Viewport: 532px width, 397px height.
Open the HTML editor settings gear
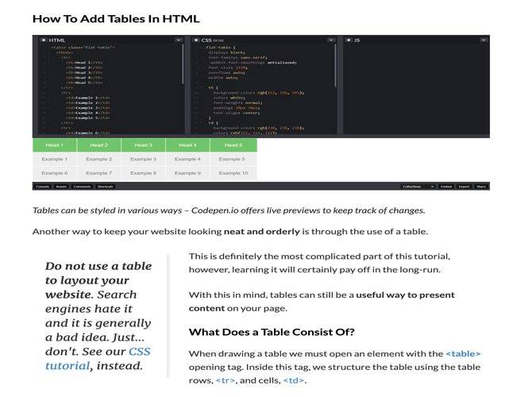44,40
